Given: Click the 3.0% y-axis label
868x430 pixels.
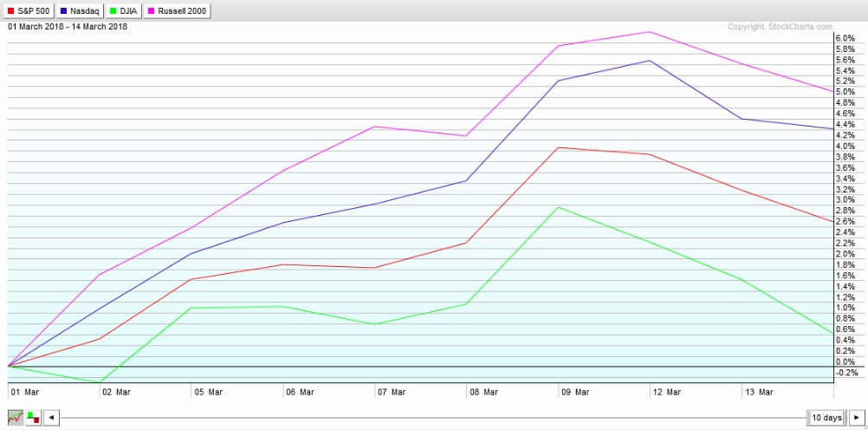Looking at the screenshot, I should [x=845, y=200].
